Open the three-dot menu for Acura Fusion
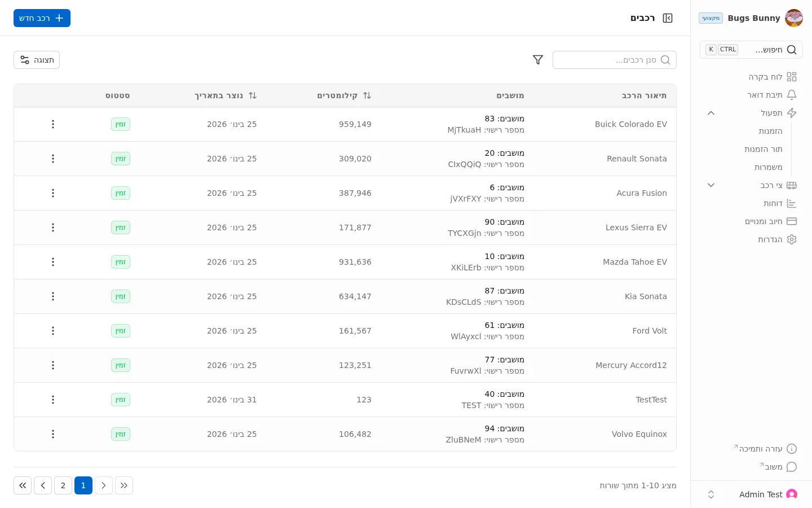The width and height of the screenshot is (812, 508). [x=53, y=193]
